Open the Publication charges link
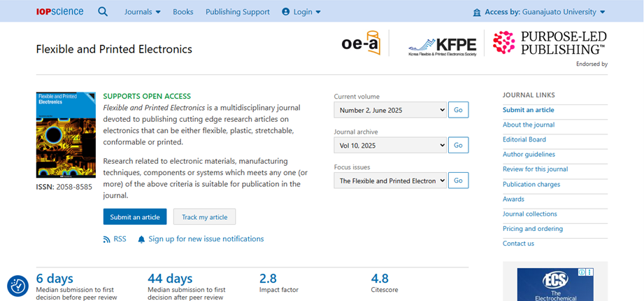Image resolution: width=644 pixels, height=301 pixels. click(x=531, y=184)
